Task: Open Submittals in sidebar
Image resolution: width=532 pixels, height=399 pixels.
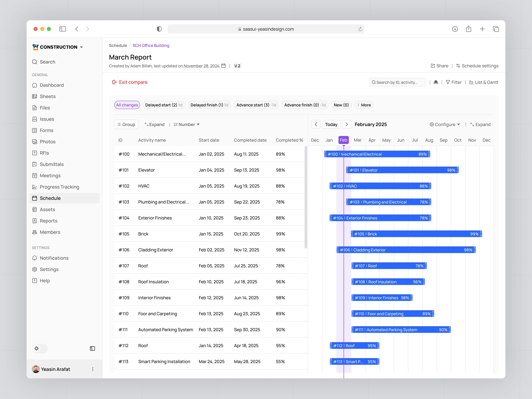Action: coord(65,164)
